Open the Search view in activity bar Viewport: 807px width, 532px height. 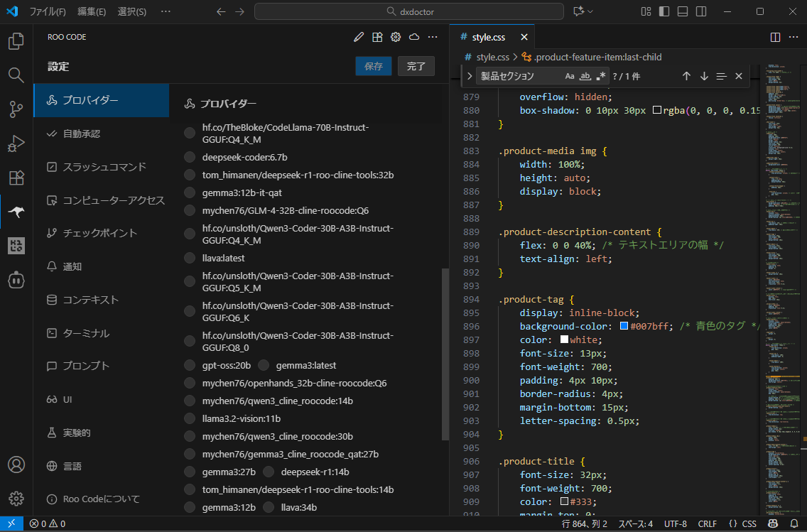pyautogui.click(x=16, y=75)
